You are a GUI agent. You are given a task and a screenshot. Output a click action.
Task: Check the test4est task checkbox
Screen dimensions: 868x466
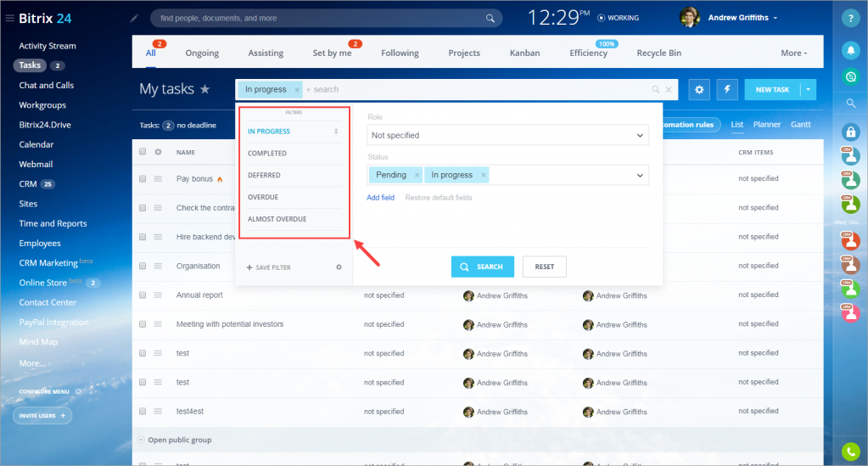point(143,411)
